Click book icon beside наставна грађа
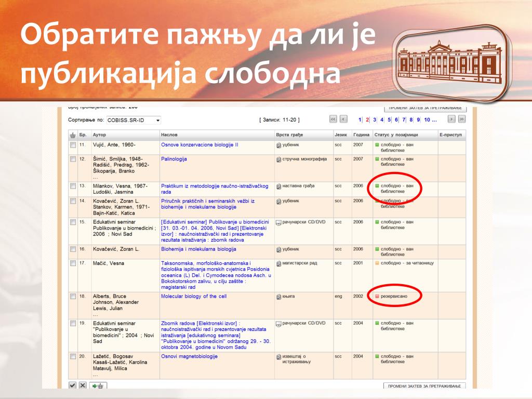The image size is (532, 399). click(x=279, y=187)
